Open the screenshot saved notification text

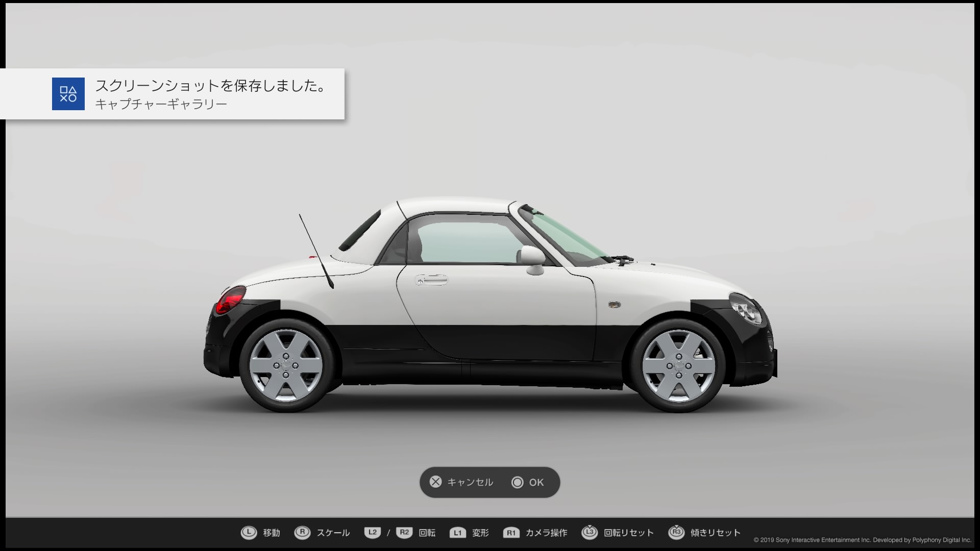coord(211,86)
